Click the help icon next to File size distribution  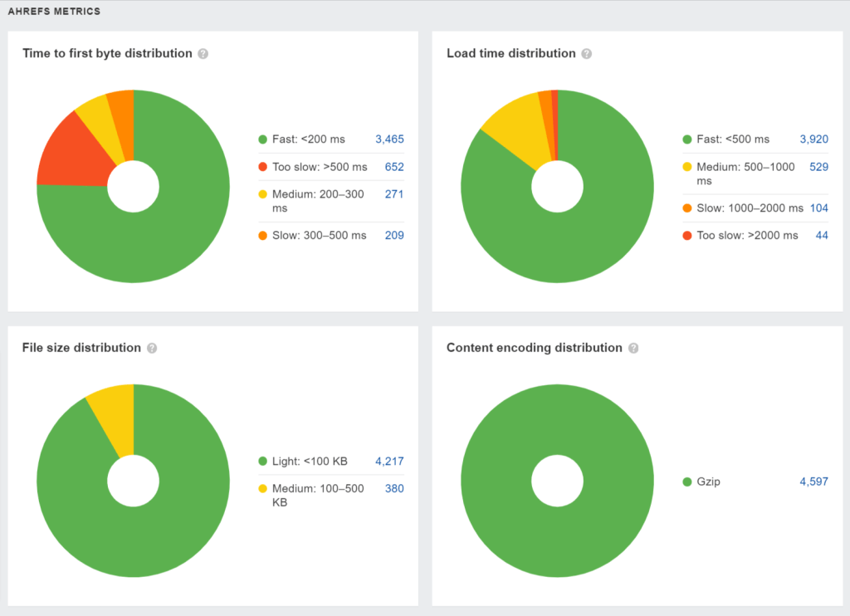pos(152,348)
